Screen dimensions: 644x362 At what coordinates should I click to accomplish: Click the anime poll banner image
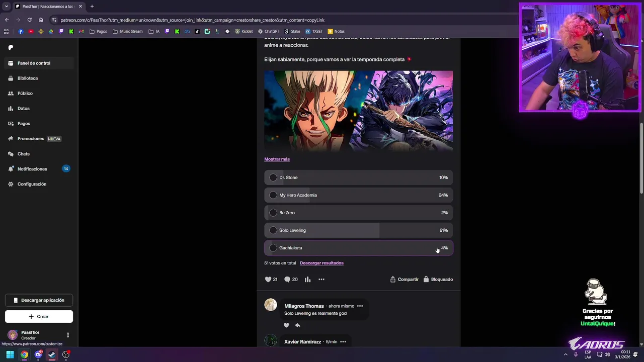pyautogui.click(x=358, y=111)
